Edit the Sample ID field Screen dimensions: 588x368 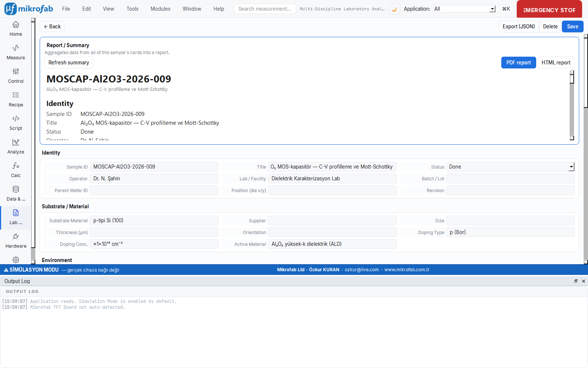click(154, 167)
